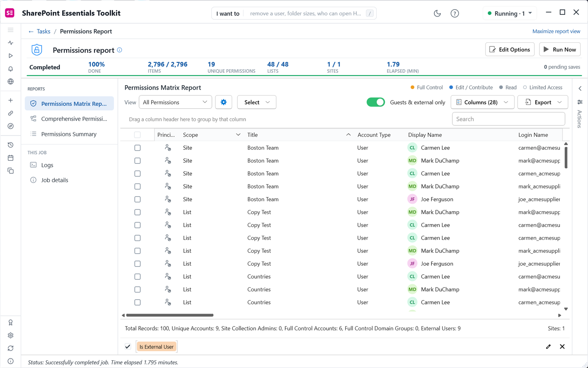Open the help question mark icon
The image size is (588, 368).
(455, 13)
